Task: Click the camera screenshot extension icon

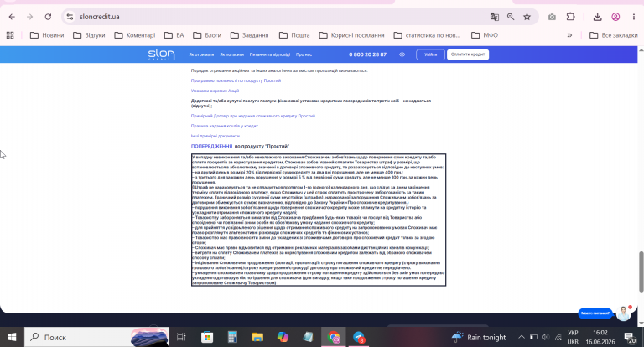Action: click(552, 17)
